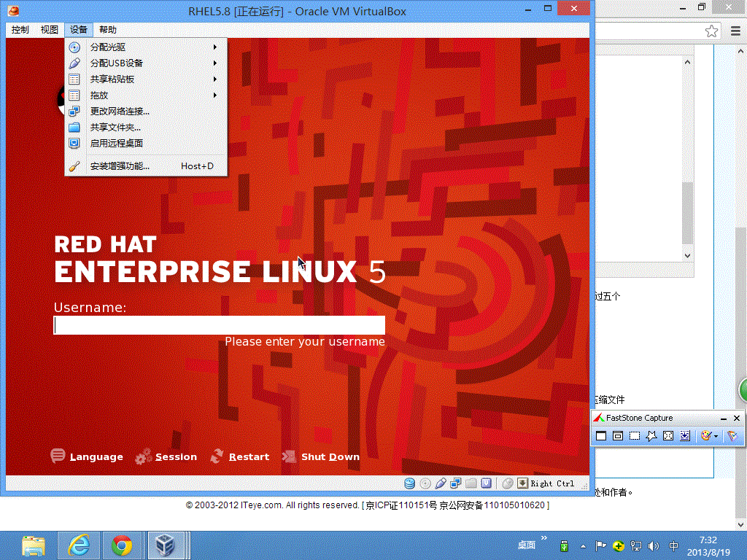
Task: Click the Action Center flag icon
Action: click(x=601, y=546)
